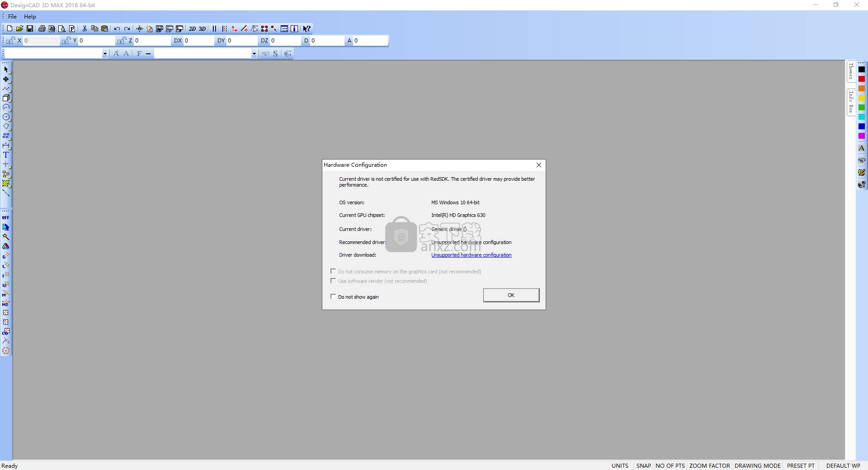Select the Point cross tool
The image size is (868, 470).
point(6,164)
